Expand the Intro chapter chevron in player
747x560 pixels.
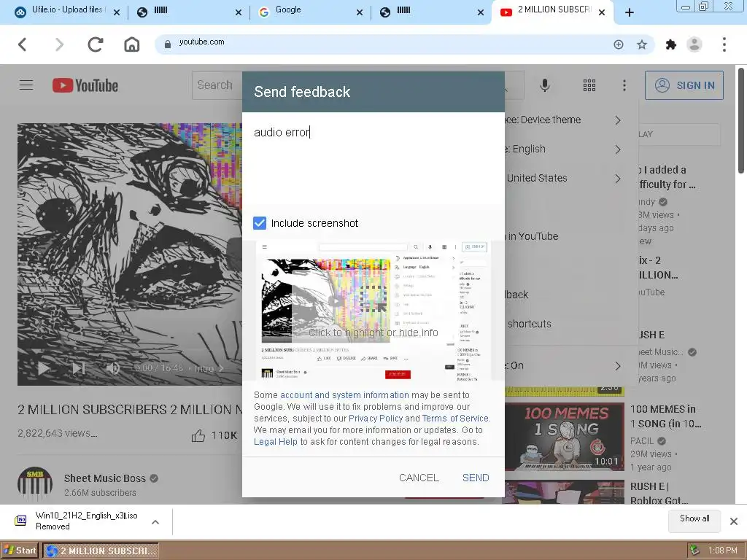click(x=221, y=368)
